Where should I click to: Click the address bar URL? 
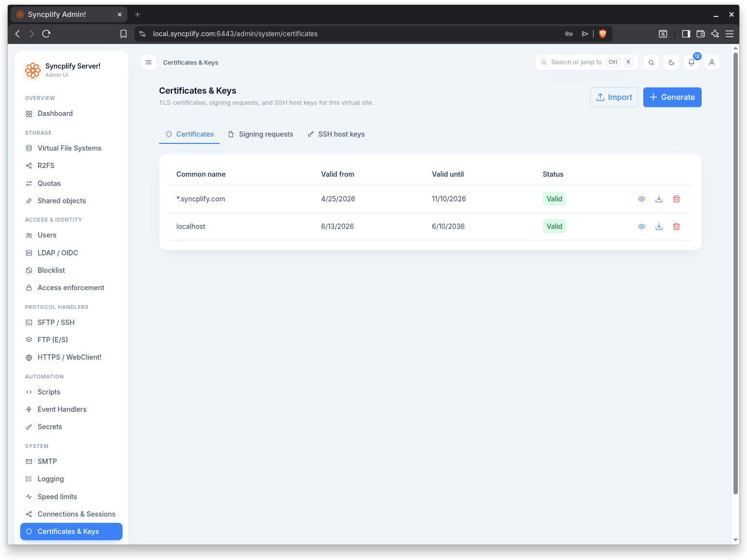(x=235, y=34)
